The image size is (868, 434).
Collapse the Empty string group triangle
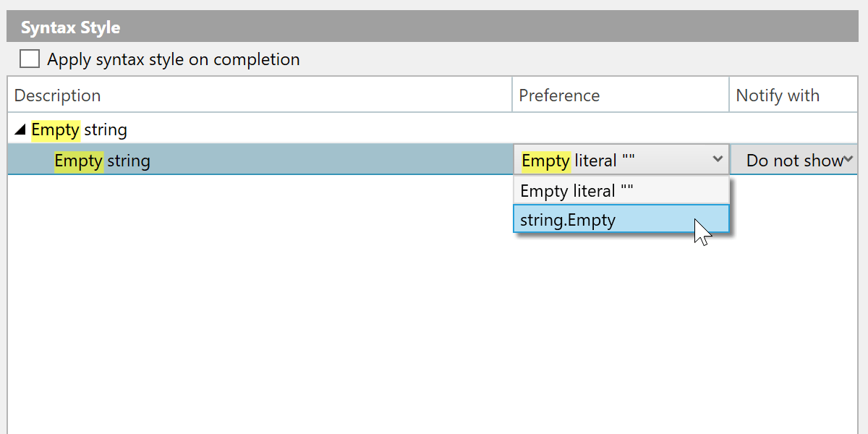(20, 130)
